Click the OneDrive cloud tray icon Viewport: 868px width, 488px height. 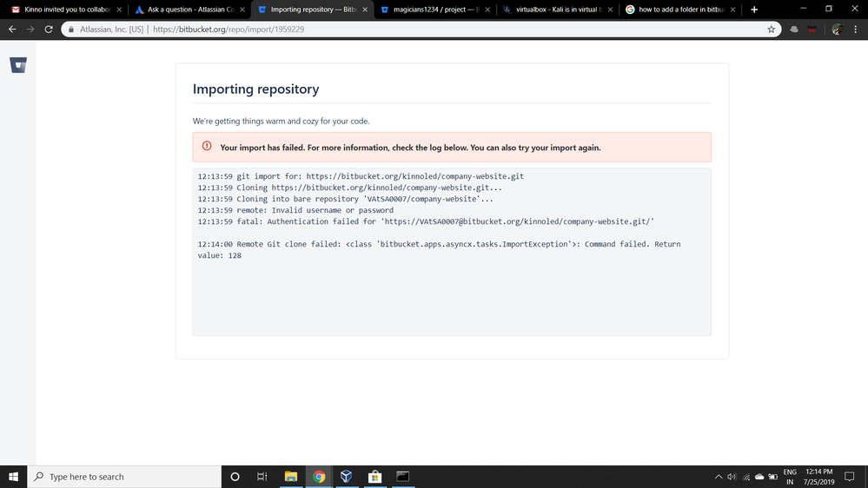(759, 477)
